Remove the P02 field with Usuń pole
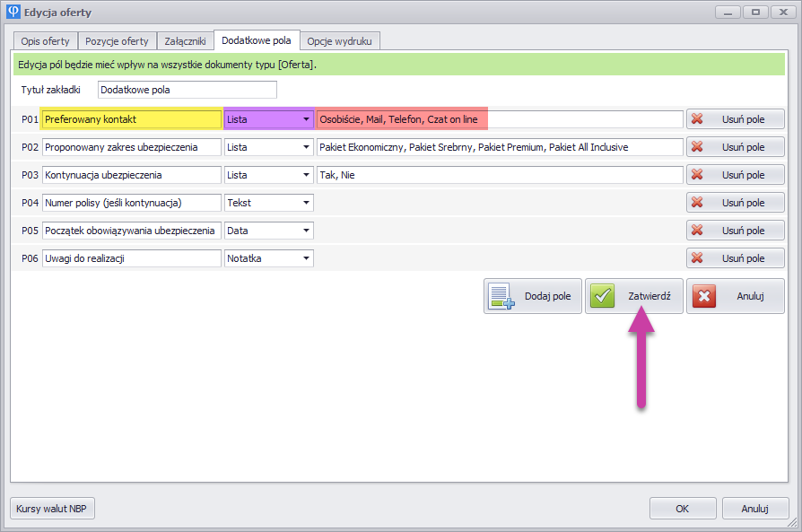Screen dimensions: 802x532 point(735,147)
